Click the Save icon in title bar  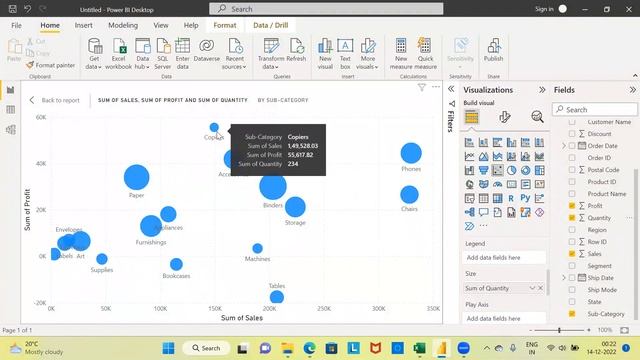coord(13,9)
